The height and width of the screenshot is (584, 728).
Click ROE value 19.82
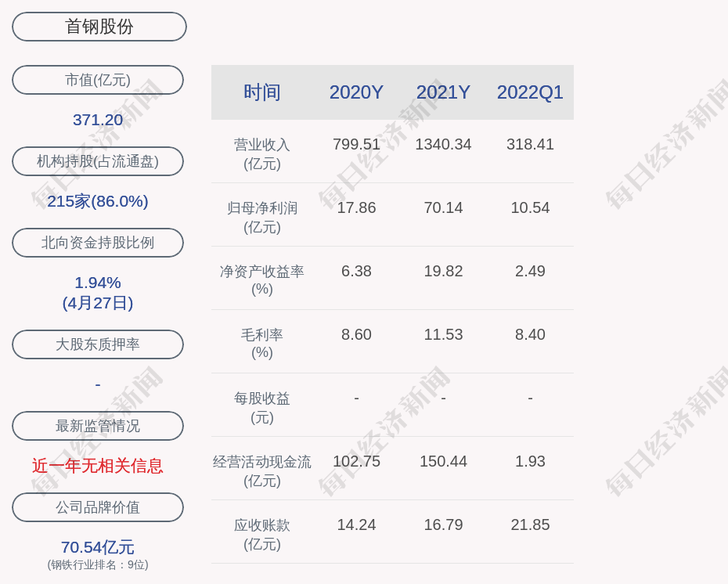pos(443,271)
